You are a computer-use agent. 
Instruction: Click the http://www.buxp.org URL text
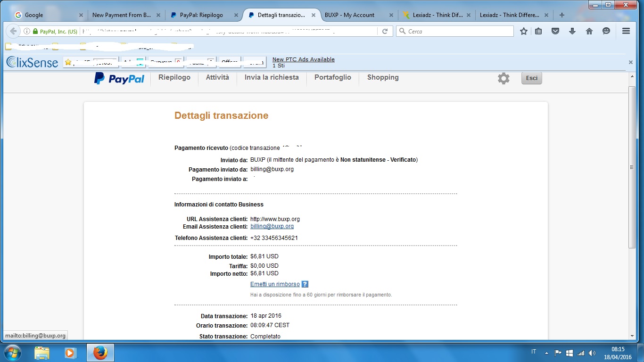click(275, 219)
